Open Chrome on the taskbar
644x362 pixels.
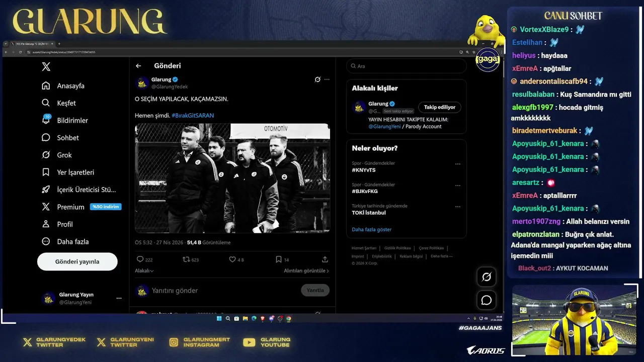(x=288, y=318)
